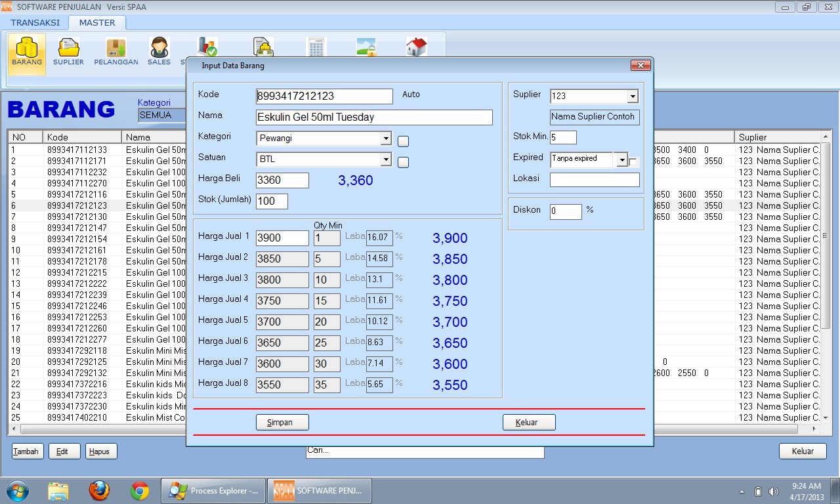This screenshot has width=840, height=504.
Task: Select row with Kode 8993417292118
Action: pyautogui.click(x=98, y=350)
